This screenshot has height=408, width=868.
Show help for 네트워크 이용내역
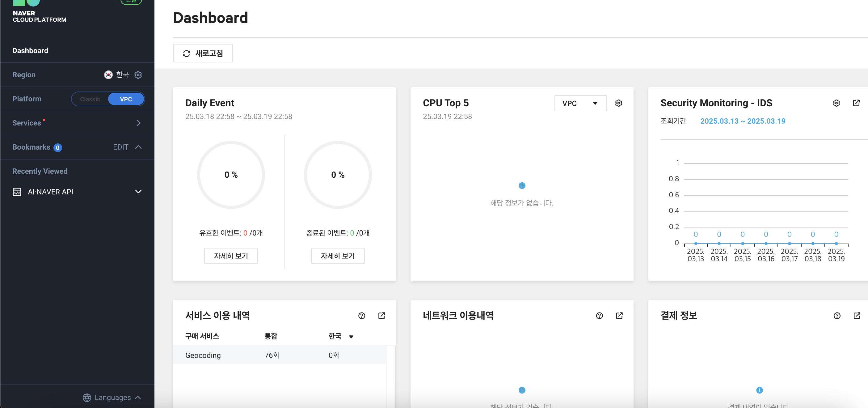tap(599, 316)
